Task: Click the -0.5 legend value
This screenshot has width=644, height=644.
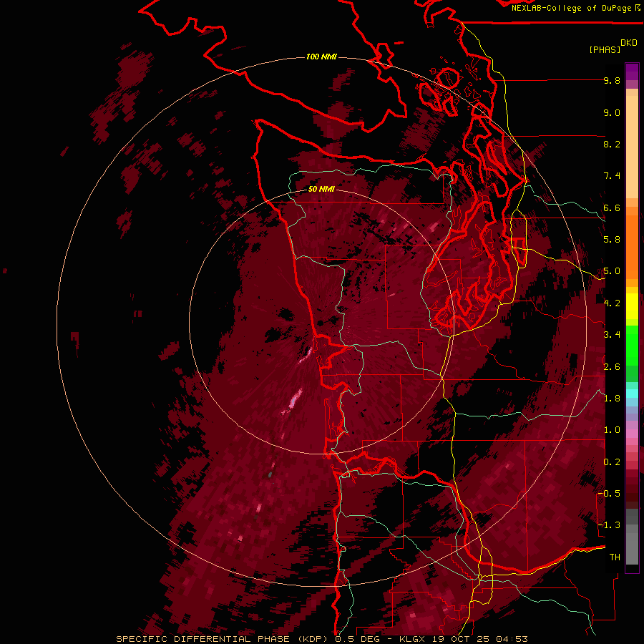Action: tap(610, 494)
